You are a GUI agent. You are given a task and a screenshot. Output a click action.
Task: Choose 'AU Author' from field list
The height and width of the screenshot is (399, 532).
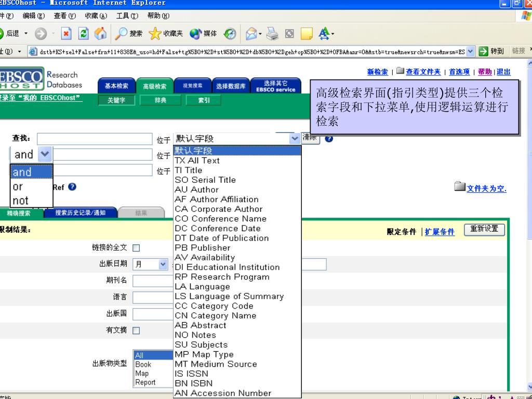(196, 190)
